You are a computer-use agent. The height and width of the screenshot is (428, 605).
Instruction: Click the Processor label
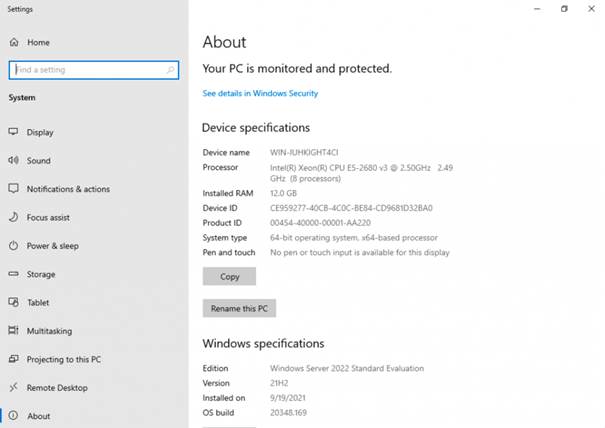[x=220, y=167]
